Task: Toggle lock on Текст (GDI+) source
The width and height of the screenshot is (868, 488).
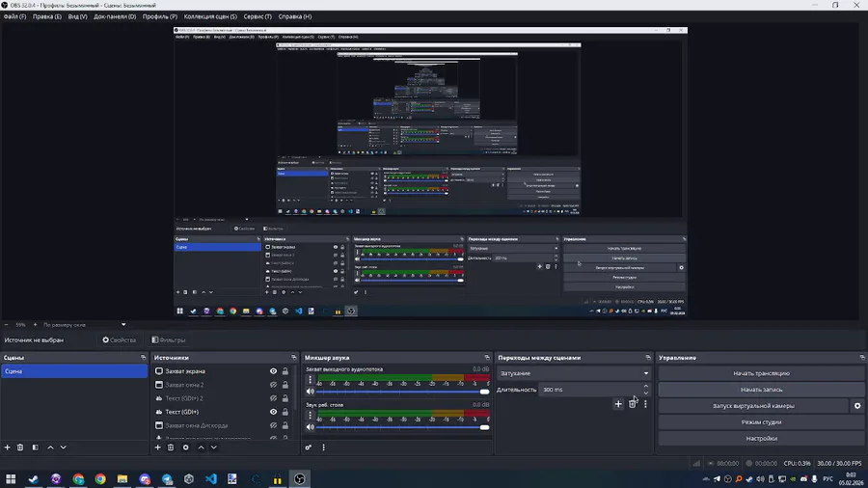Action: tap(285, 412)
